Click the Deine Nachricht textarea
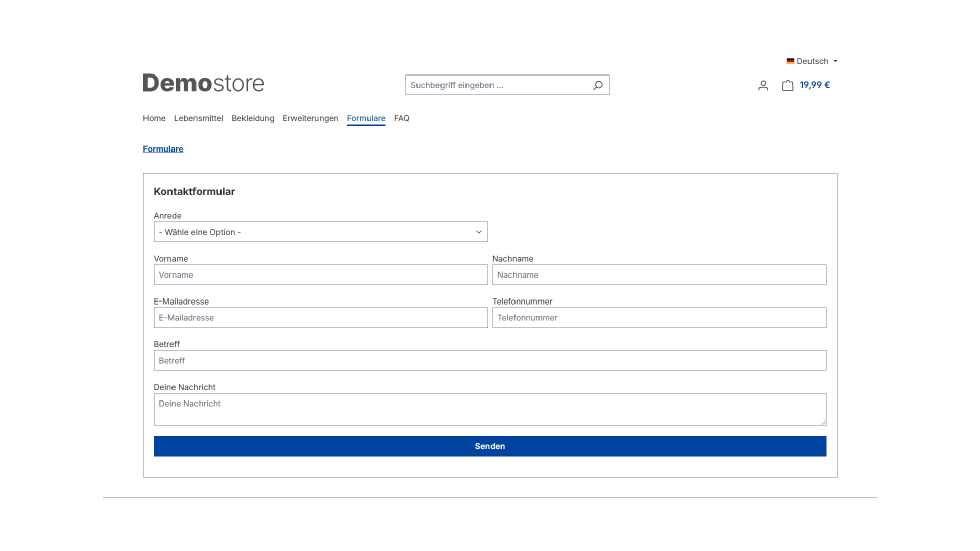Screen dimensions: 980x551 pos(490,410)
